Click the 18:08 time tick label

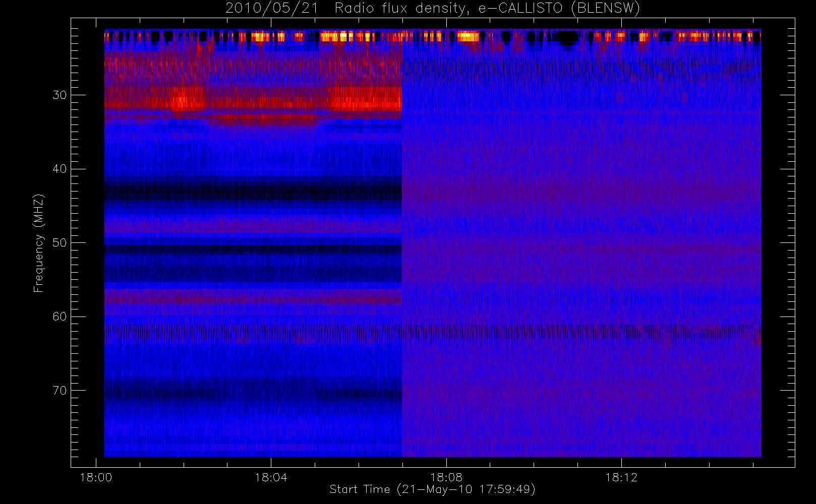pyautogui.click(x=446, y=477)
